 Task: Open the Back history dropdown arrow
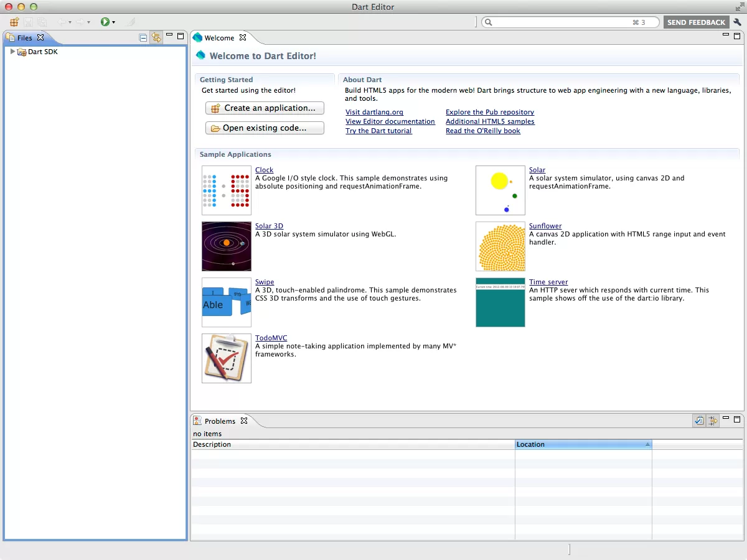[70, 22]
